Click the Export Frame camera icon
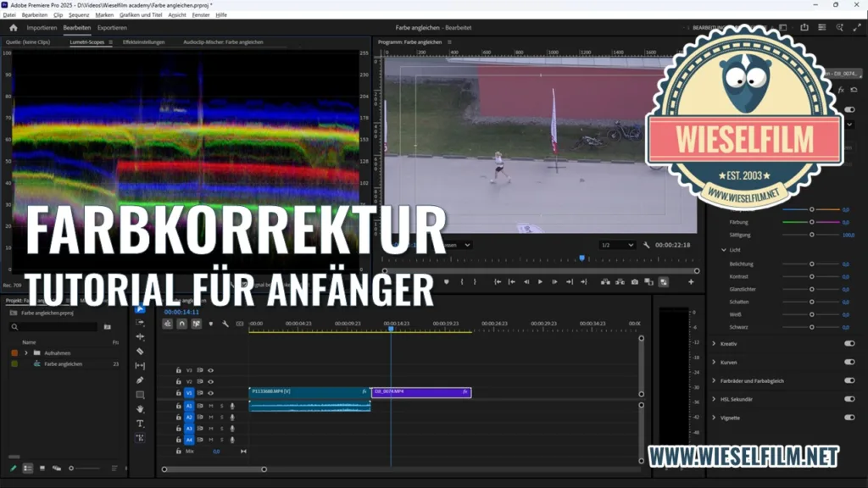The image size is (868, 488). click(x=635, y=281)
